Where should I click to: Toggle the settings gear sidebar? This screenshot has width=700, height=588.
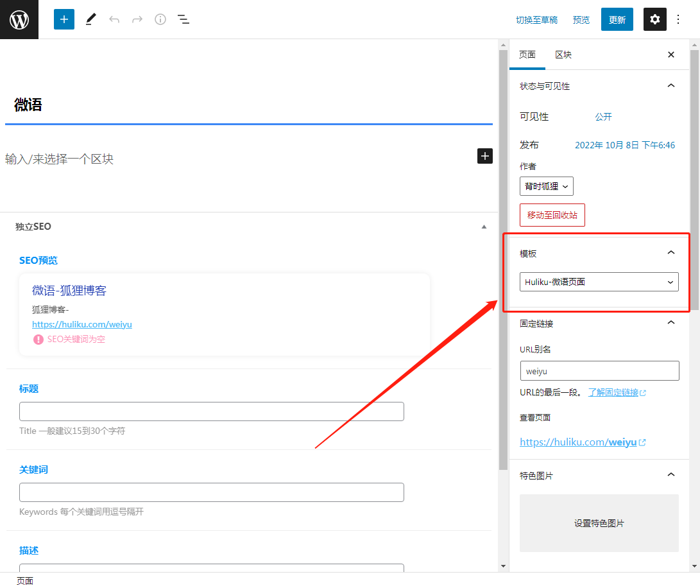pyautogui.click(x=654, y=19)
